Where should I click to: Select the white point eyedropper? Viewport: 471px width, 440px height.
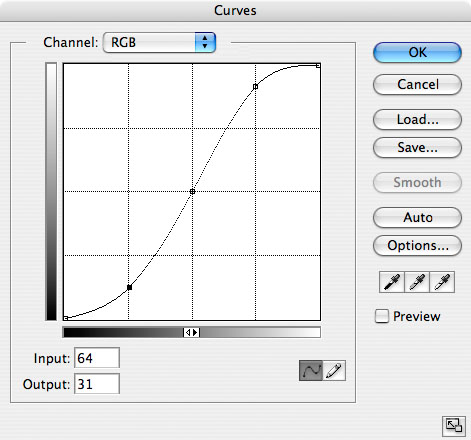[x=442, y=282]
